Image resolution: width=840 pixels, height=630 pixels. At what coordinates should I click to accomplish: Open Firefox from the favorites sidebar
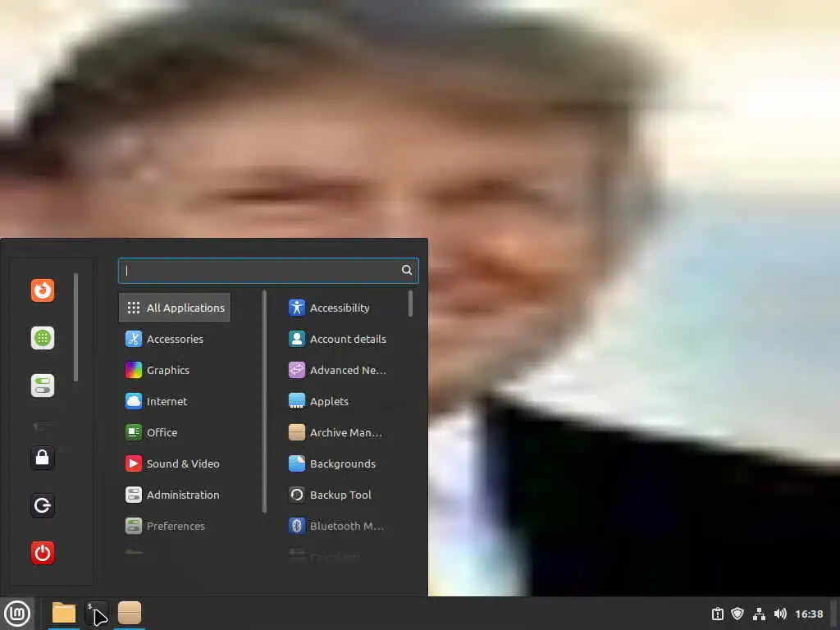[43, 290]
